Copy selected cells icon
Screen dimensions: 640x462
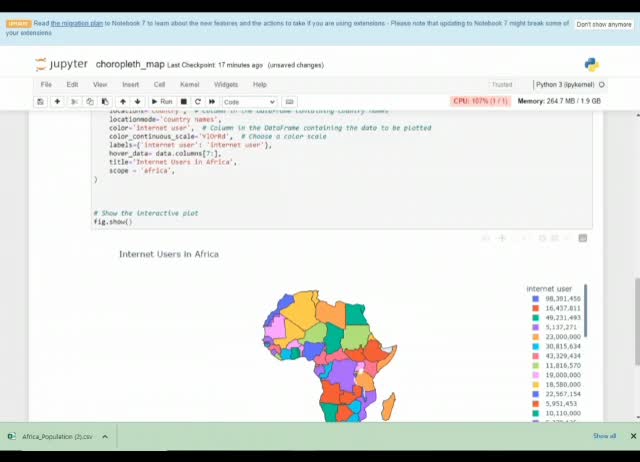tap(90, 102)
